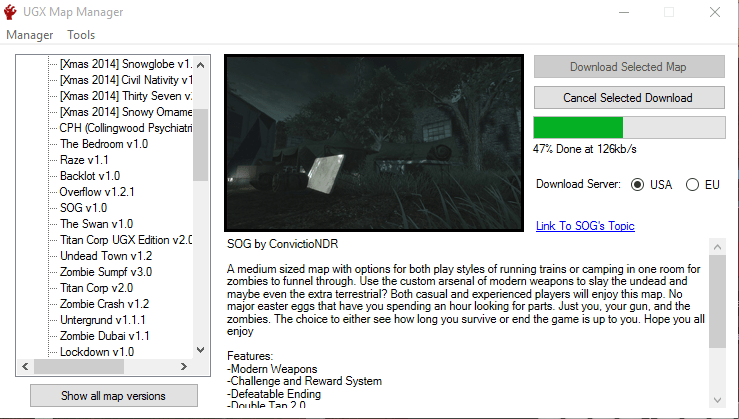Click map list scroll down arrow
The height and width of the screenshot is (419, 739).
[200, 350]
